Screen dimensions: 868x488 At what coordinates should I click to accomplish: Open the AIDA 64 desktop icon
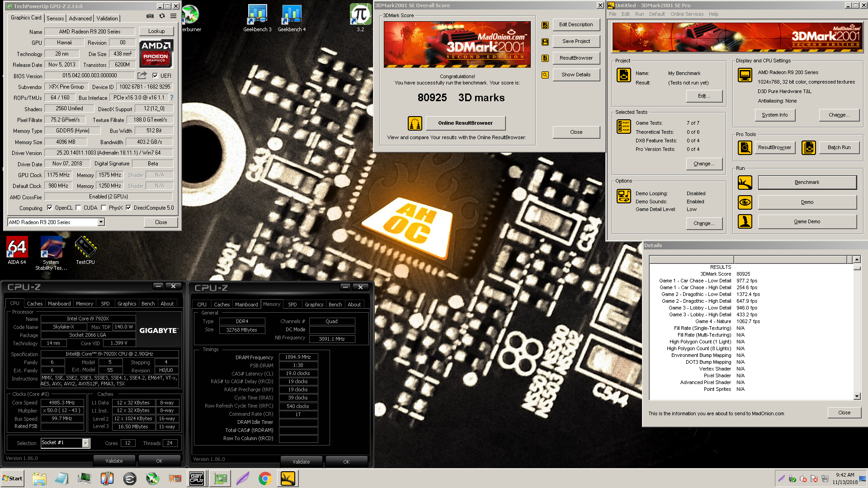[x=17, y=250]
